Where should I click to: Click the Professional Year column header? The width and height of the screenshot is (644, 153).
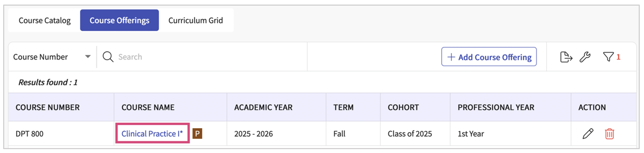496,108
